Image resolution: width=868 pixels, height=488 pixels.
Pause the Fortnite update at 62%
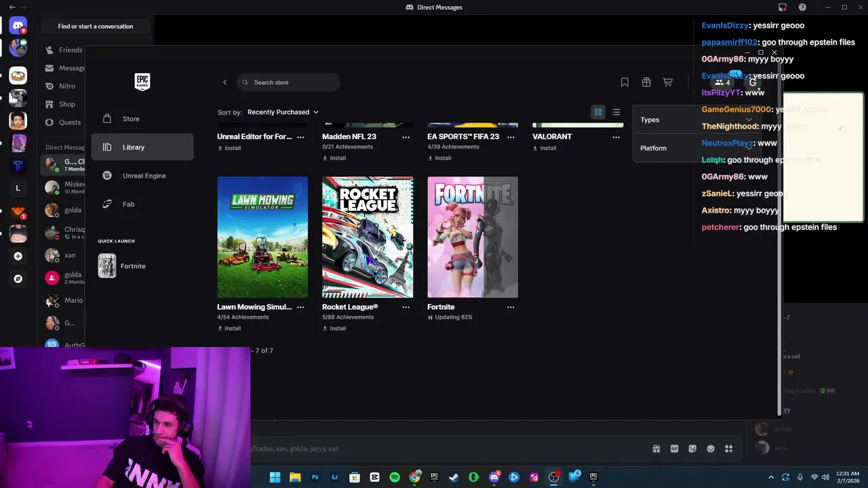point(430,317)
